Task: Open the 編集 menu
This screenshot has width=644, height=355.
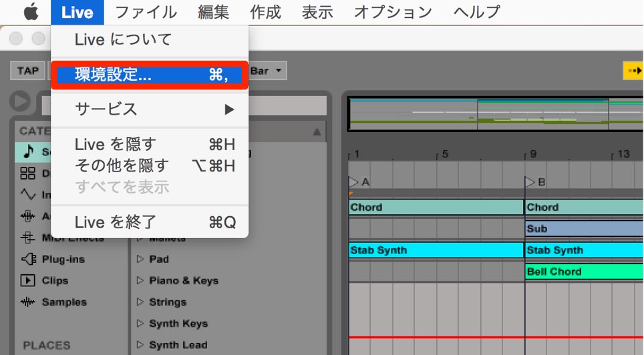Action: click(x=213, y=12)
